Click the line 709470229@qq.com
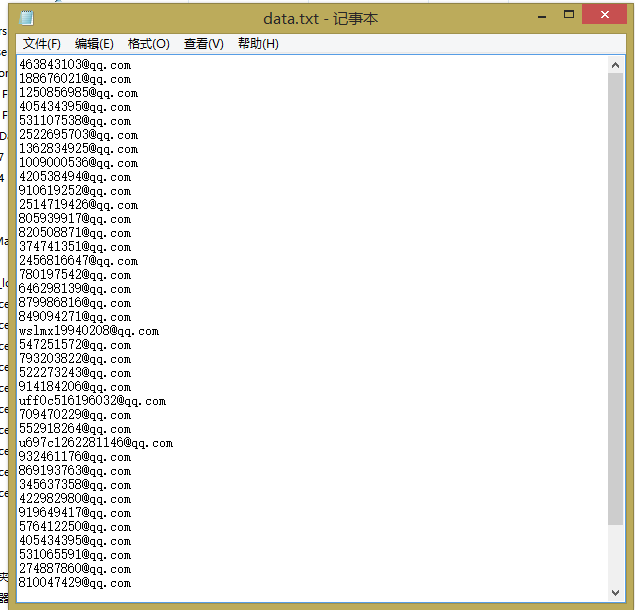 [75, 415]
